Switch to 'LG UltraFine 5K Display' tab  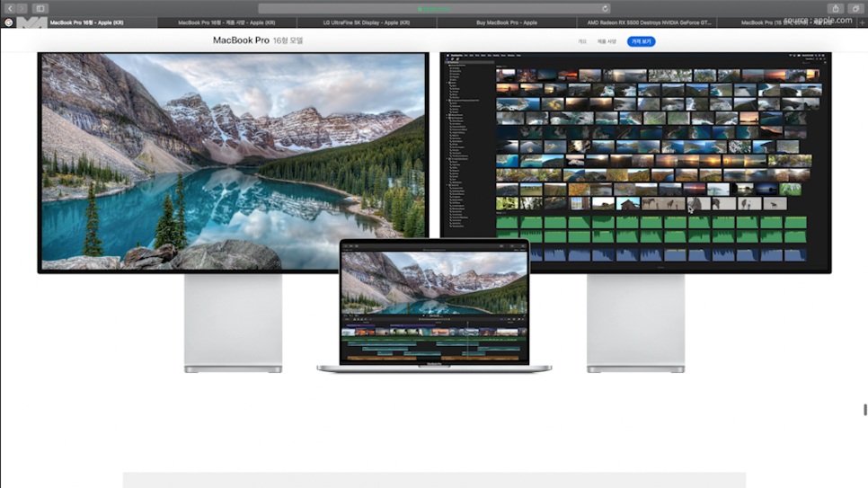coord(367,22)
